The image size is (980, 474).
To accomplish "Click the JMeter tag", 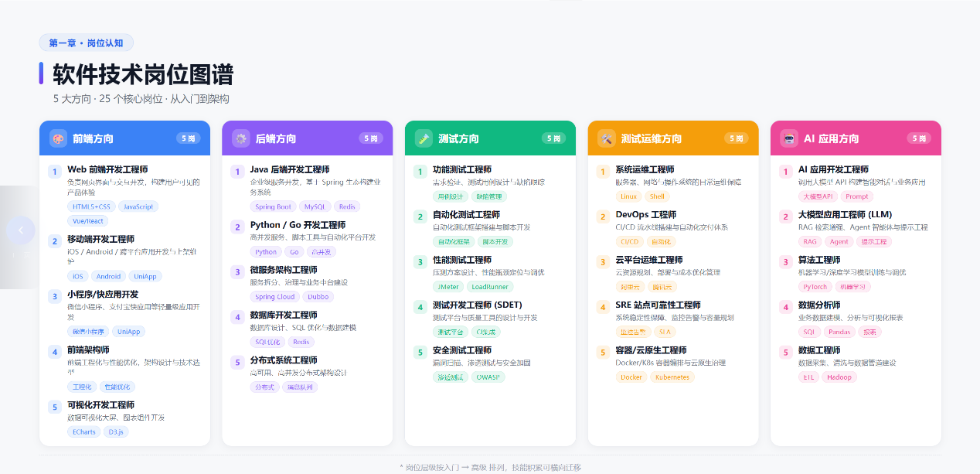I will point(448,286).
